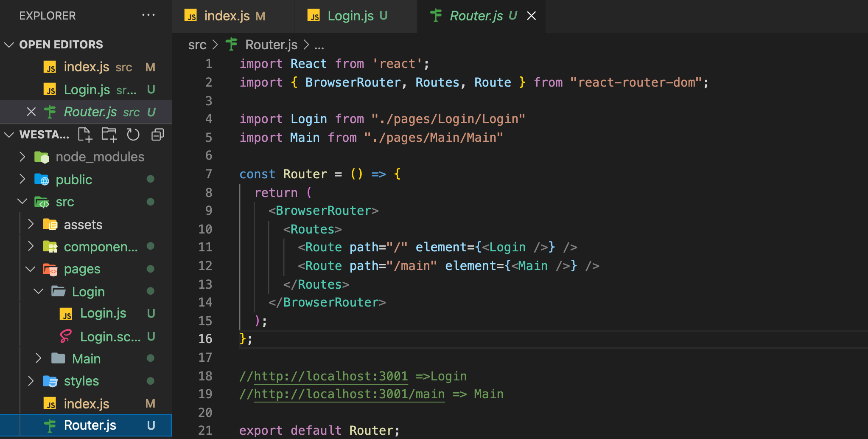Viewport: 868px width, 439px height.
Task: Refresh the explorer view
Action: pos(133,134)
